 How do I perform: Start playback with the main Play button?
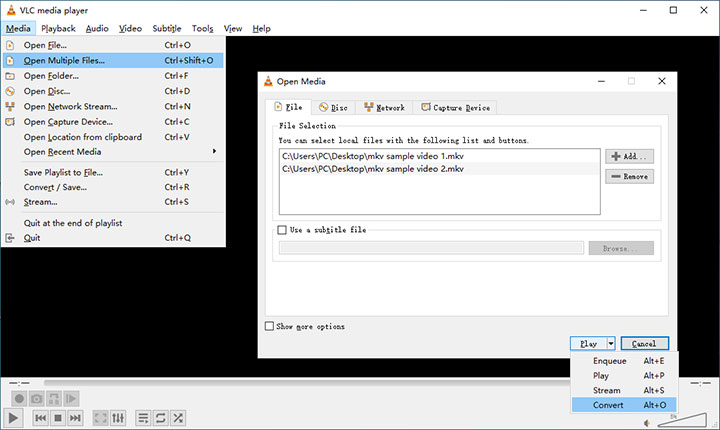click(13, 418)
